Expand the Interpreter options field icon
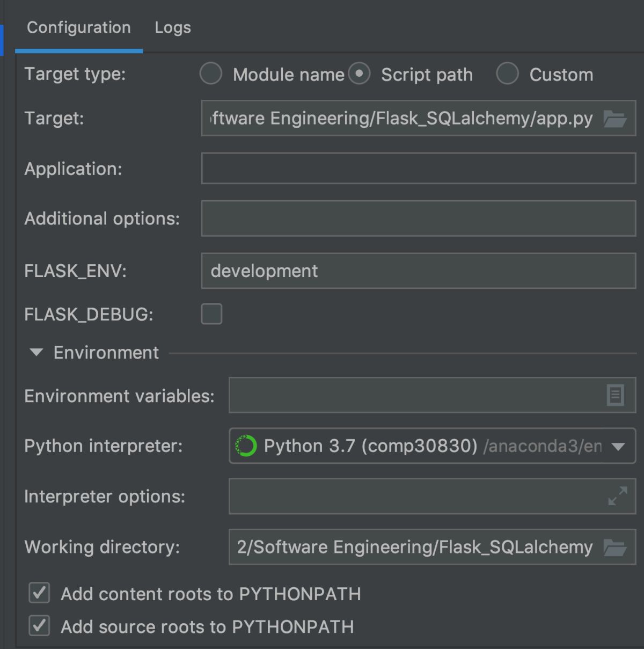 [x=618, y=496]
